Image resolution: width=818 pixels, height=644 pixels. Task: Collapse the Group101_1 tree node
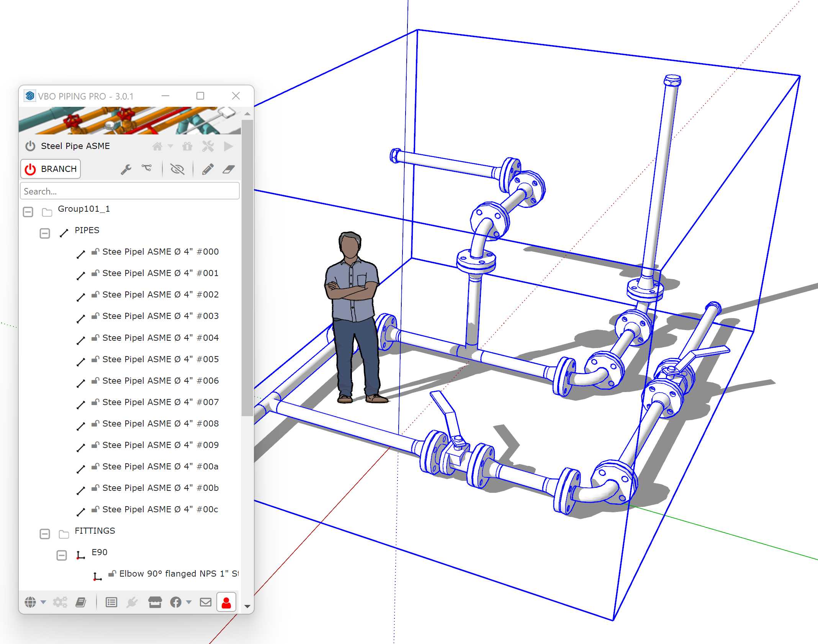(x=28, y=212)
